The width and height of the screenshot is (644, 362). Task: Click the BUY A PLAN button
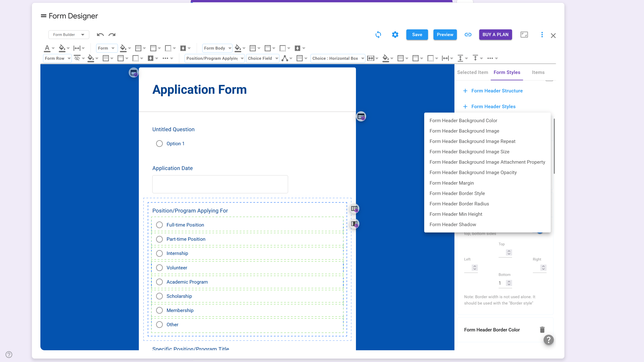[495, 35]
